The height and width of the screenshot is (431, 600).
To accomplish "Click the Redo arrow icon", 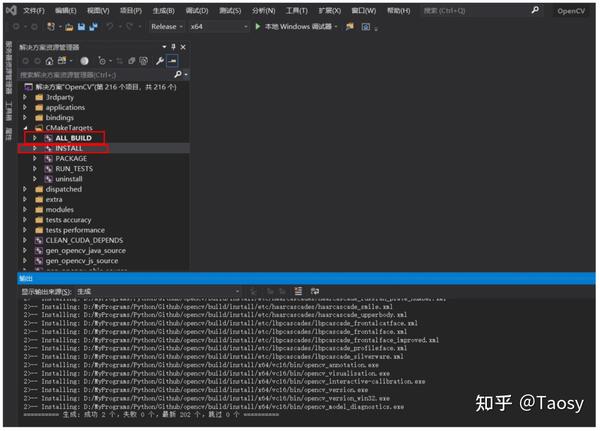I will click(129, 26).
